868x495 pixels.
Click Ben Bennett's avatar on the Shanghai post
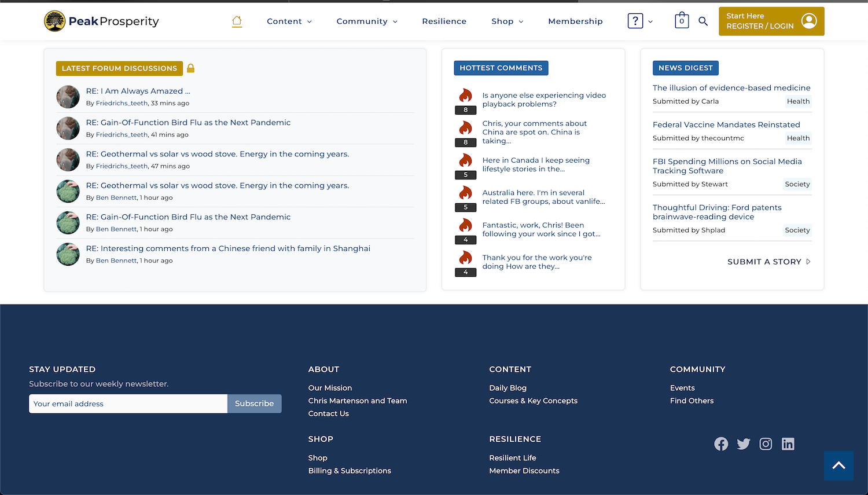[x=68, y=254]
